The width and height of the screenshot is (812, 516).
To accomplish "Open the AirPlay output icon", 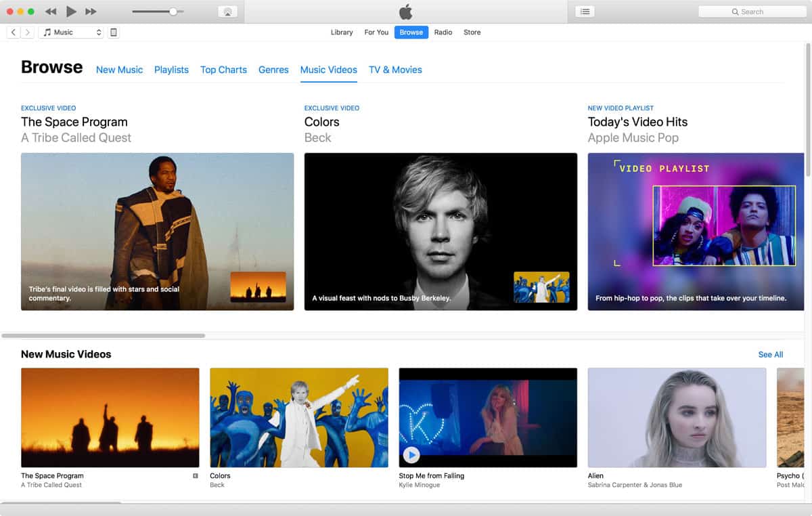I will pos(228,12).
